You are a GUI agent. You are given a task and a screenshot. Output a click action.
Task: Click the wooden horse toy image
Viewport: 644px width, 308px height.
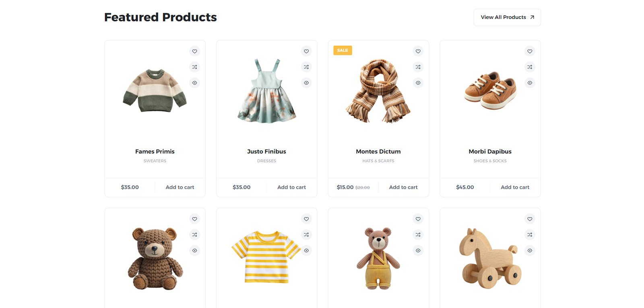490,258
